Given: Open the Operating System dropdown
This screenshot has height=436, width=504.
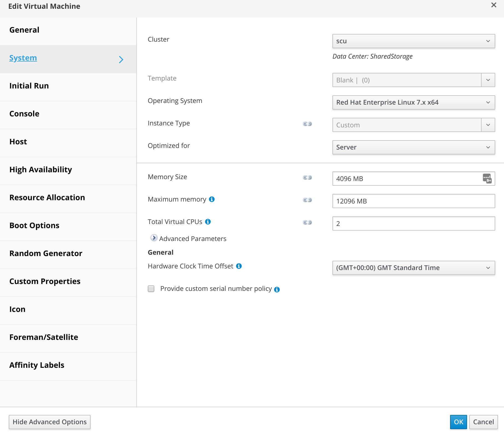Looking at the screenshot, I should pos(413,102).
